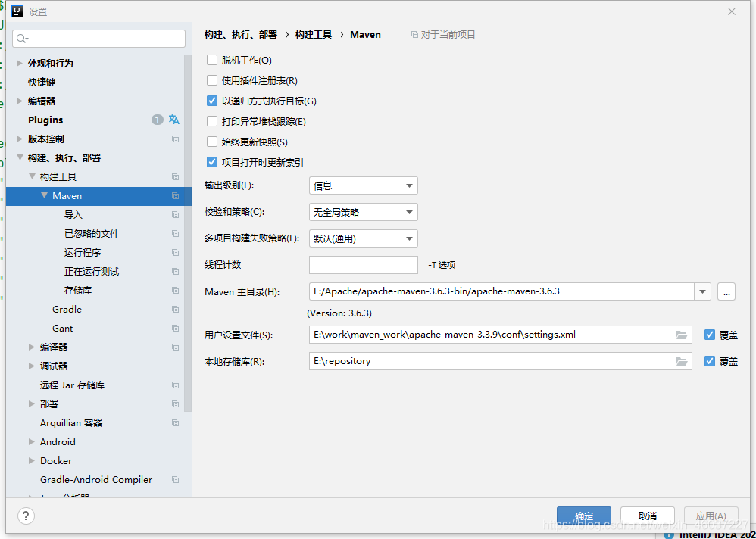Click project-level copy icon on 编译器 row

pyautogui.click(x=175, y=347)
